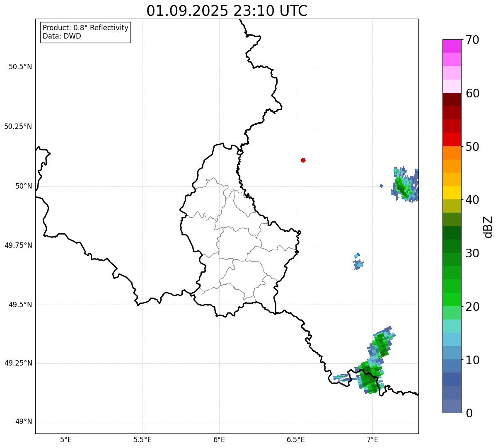
Task: Click the dark maroon swatch just below 60 dBZ
Action: [452, 99]
